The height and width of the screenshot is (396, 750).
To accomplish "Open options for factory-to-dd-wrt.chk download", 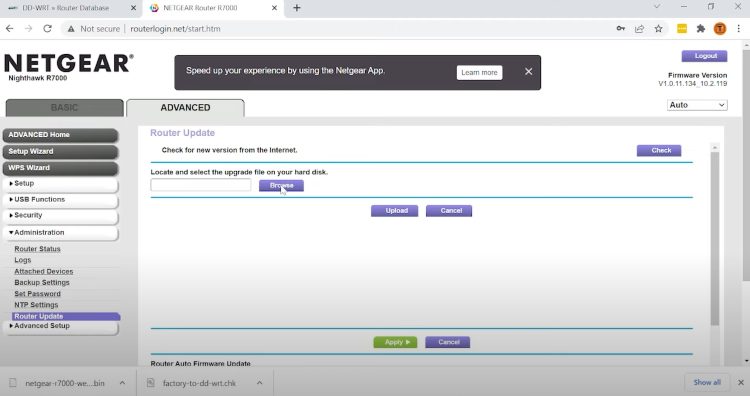I will 259,383.
